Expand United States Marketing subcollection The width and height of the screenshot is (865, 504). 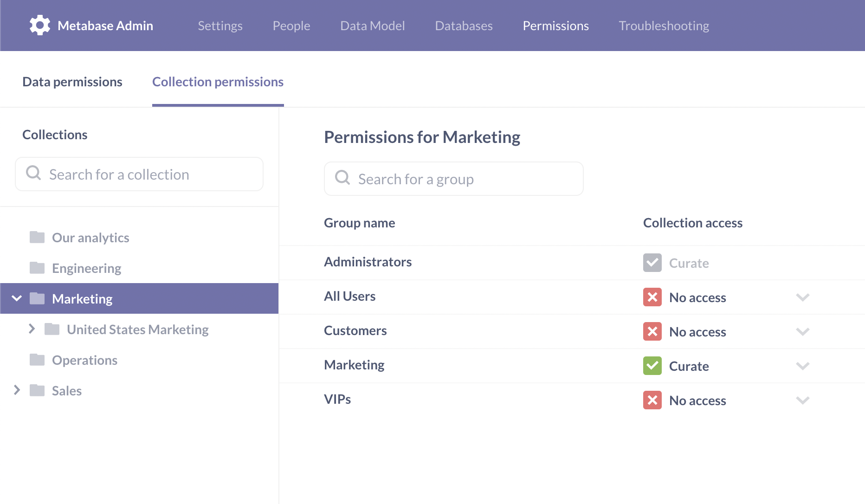32,329
